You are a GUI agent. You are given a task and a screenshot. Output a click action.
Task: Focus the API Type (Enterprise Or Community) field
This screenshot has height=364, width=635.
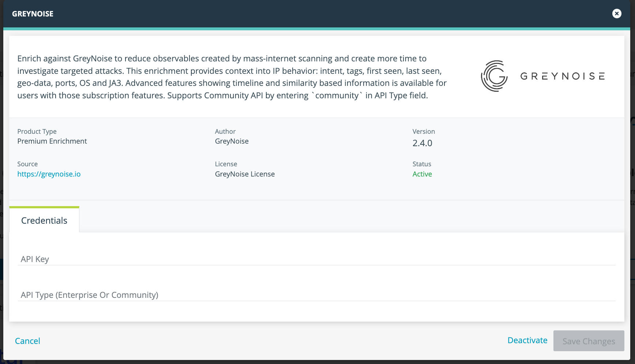coord(317,295)
